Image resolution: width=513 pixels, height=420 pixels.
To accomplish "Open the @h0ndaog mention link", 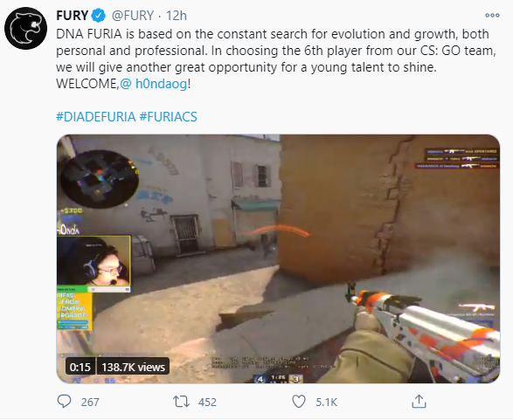I will [154, 84].
